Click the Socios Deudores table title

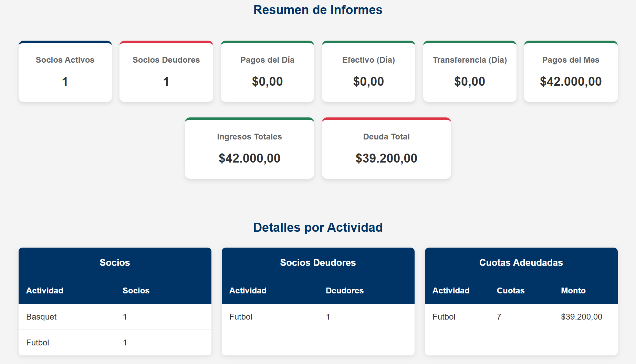click(318, 263)
